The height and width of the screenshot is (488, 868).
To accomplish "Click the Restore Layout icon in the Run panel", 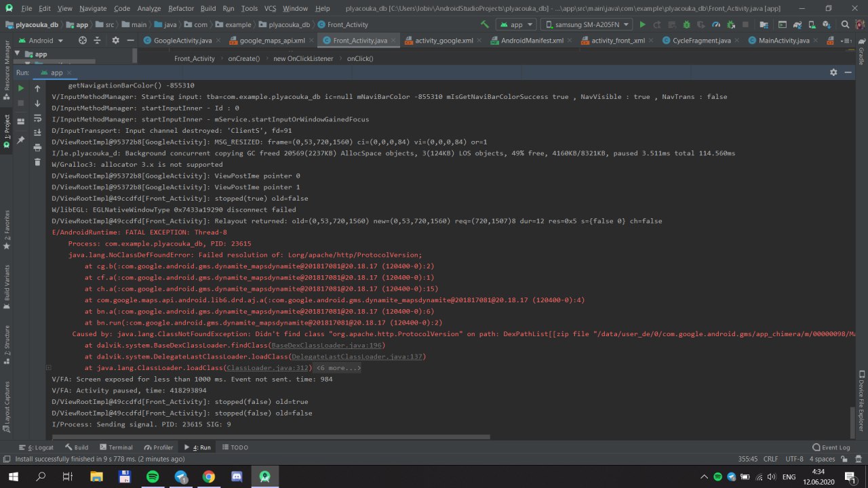I will coord(21,121).
